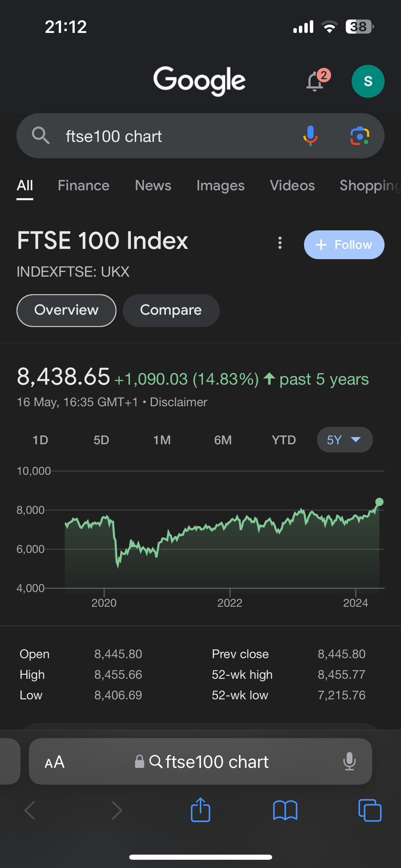Open the Disclaimer link
Image resolution: width=401 pixels, height=868 pixels.
point(179,402)
